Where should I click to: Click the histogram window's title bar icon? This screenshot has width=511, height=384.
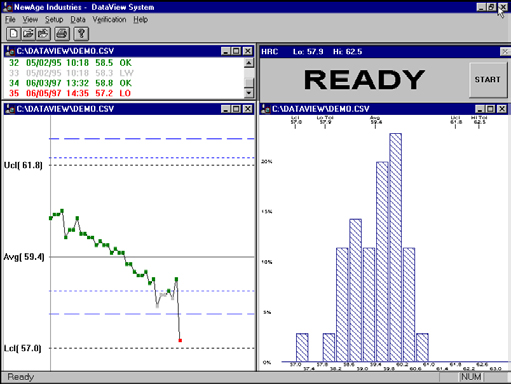pyautogui.click(x=266, y=109)
